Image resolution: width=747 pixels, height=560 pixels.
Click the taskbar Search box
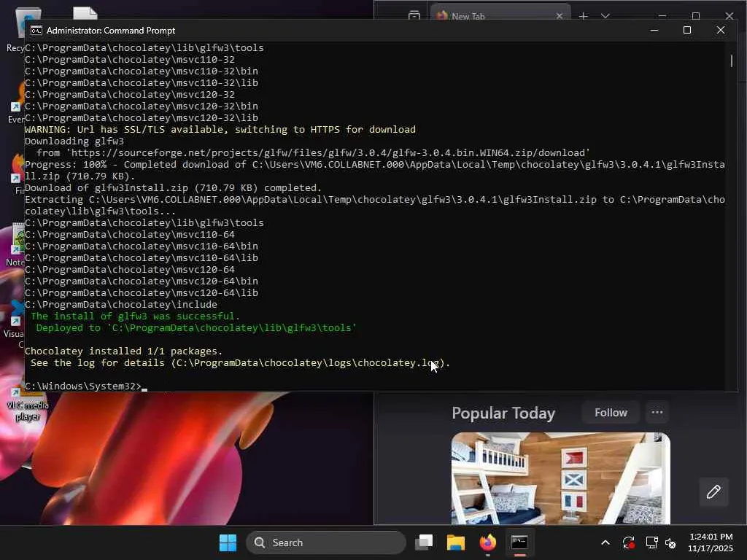click(326, 542)
